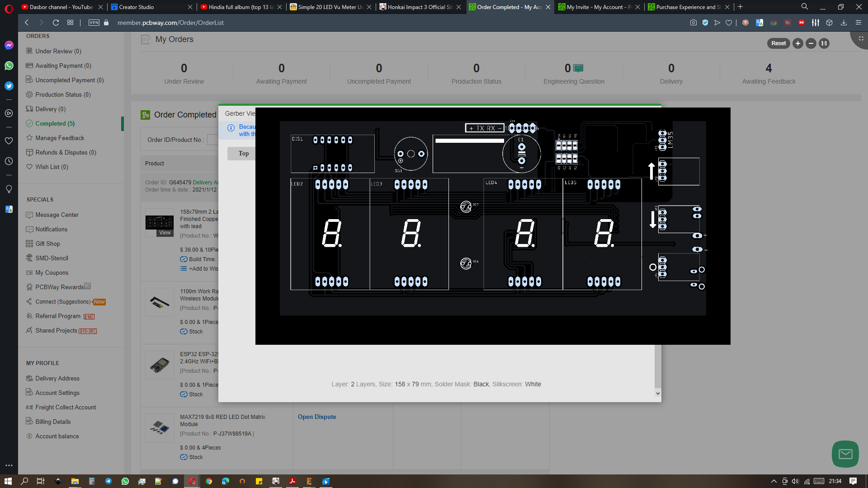The width and height of the screenshot is (868, 488).
Task: Open the Message Center
Action: 57,215
